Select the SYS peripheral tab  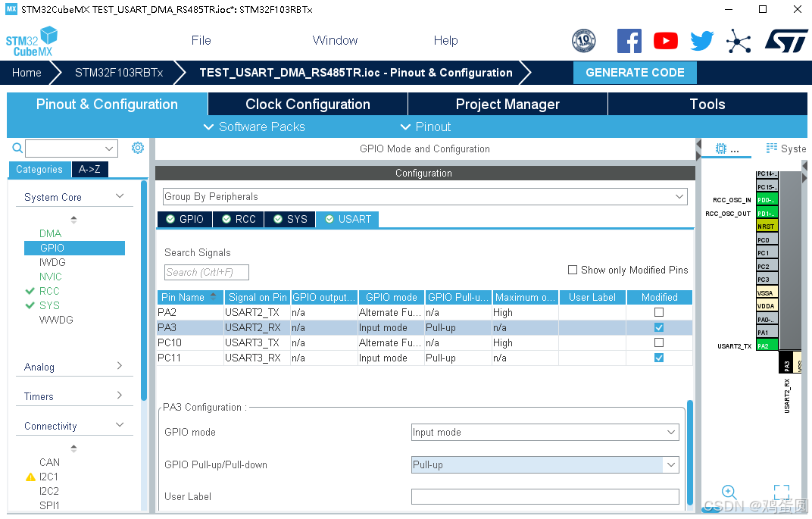(x=290, y=219)
